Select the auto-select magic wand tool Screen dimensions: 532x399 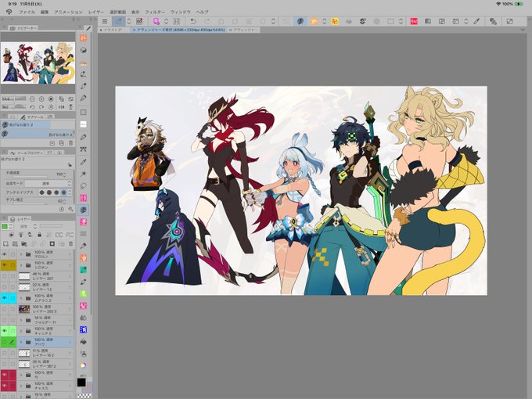(83, 174)
